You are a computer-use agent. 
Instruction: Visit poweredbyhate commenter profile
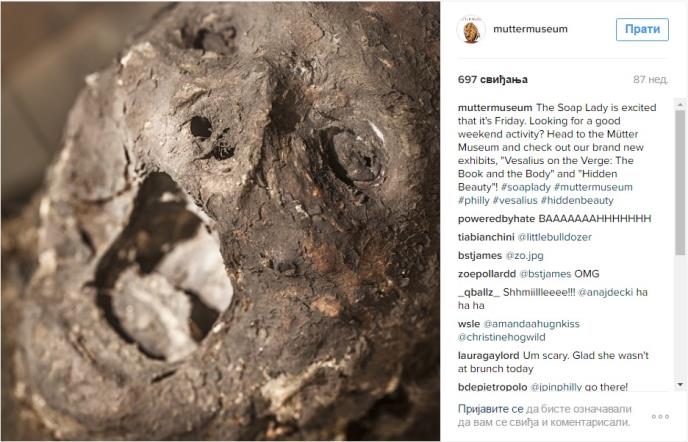tap(496, 219)
